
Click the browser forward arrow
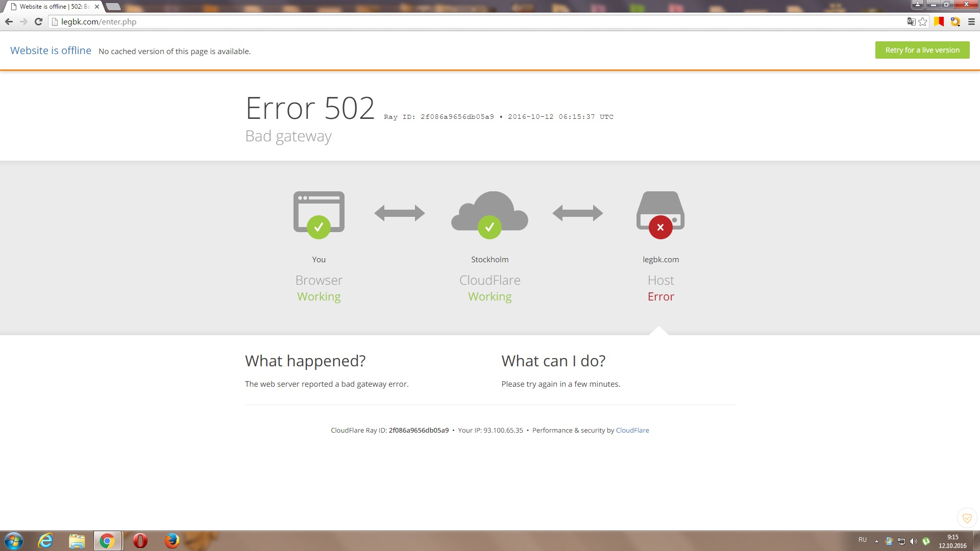pos(23,21)
